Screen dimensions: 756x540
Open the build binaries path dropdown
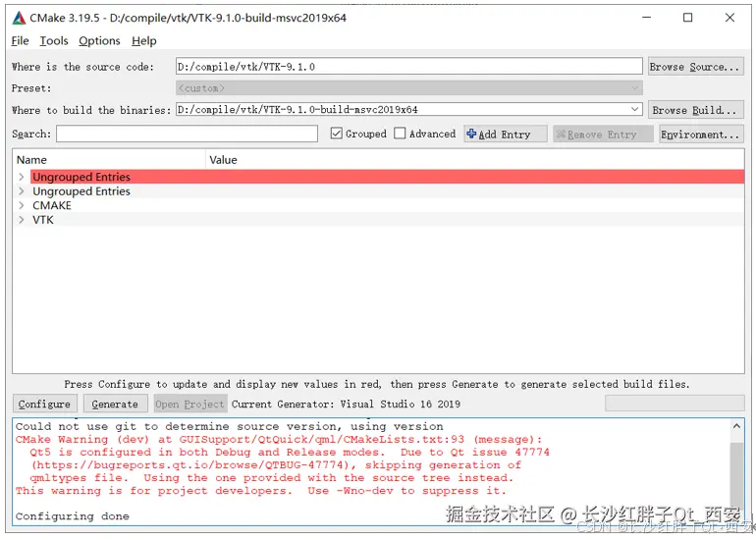click(x=635, y=109)
